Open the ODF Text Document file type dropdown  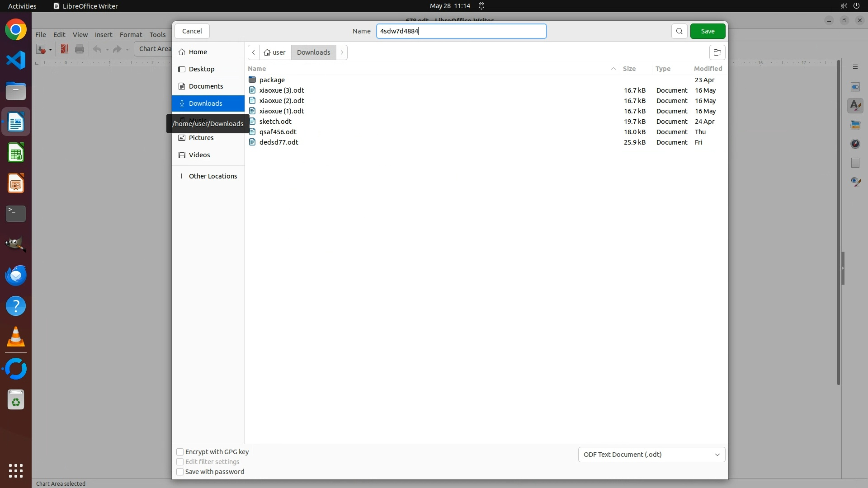651,455
